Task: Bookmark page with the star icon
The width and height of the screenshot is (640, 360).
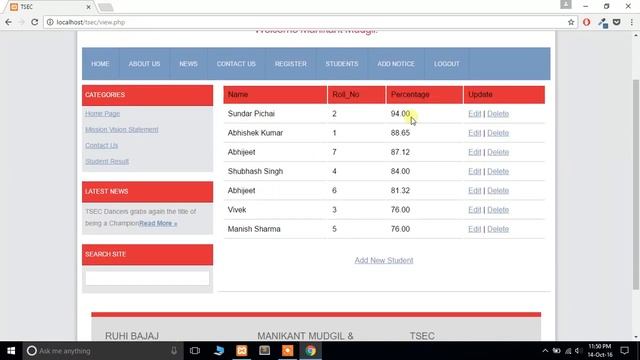Action: point(571,22)
